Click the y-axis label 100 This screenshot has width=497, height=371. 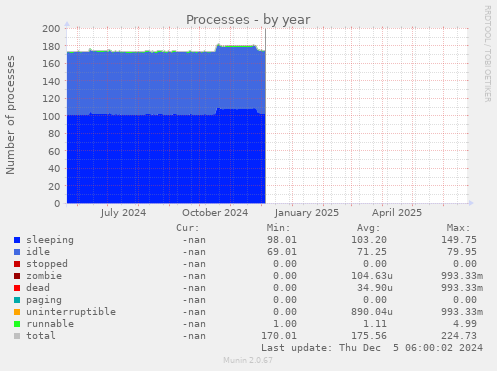51,116
